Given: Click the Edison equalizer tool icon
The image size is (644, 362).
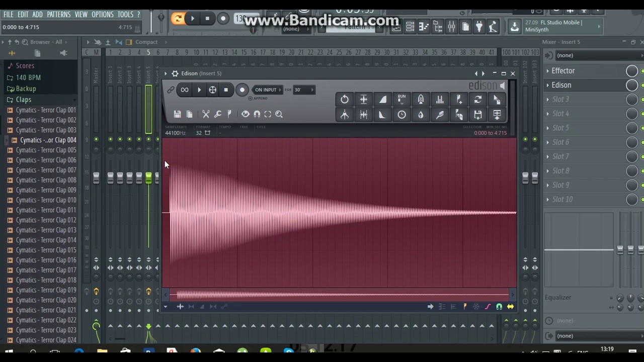Looking at the screenshot, I should tap(440, 100).
